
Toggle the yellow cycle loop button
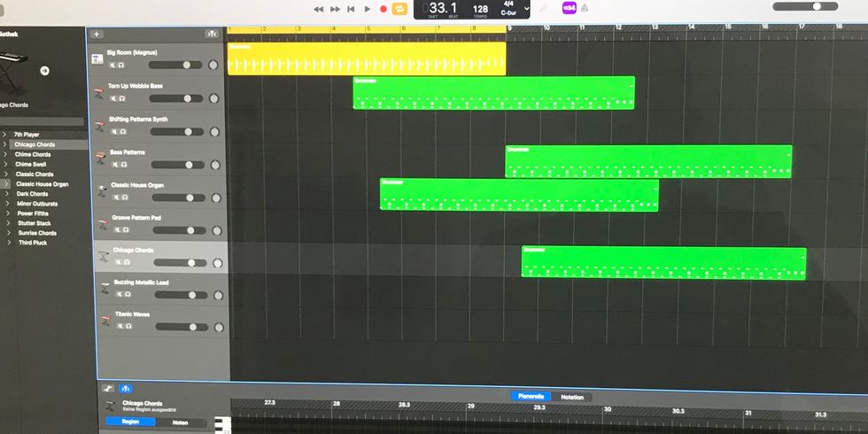coord(399,9)
